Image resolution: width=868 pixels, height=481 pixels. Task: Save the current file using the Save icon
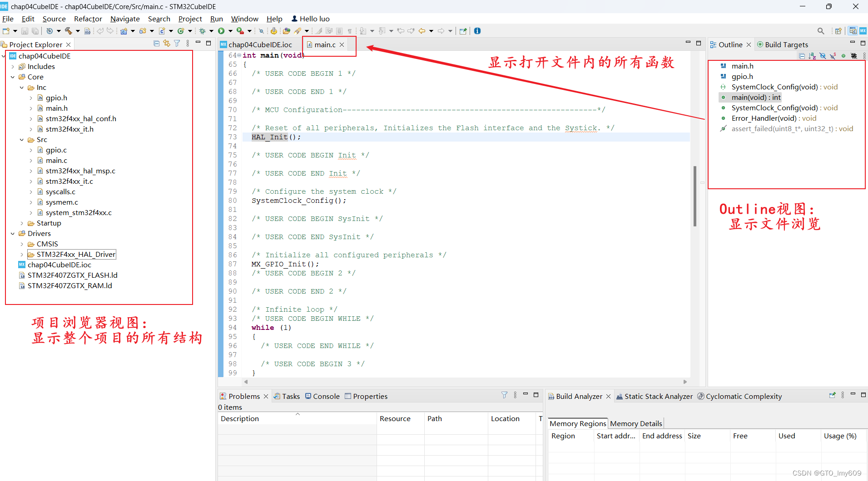[x=25, y=31]
